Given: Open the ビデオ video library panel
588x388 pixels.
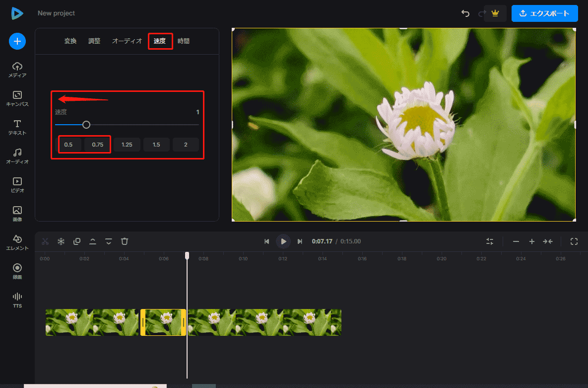Looking at the screenshot, I should (17, 185).
